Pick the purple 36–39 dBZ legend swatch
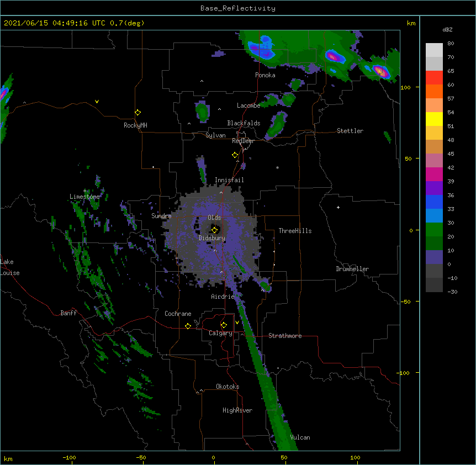The height and width of the screenshot is (465, 476). (x=434, y=188)
